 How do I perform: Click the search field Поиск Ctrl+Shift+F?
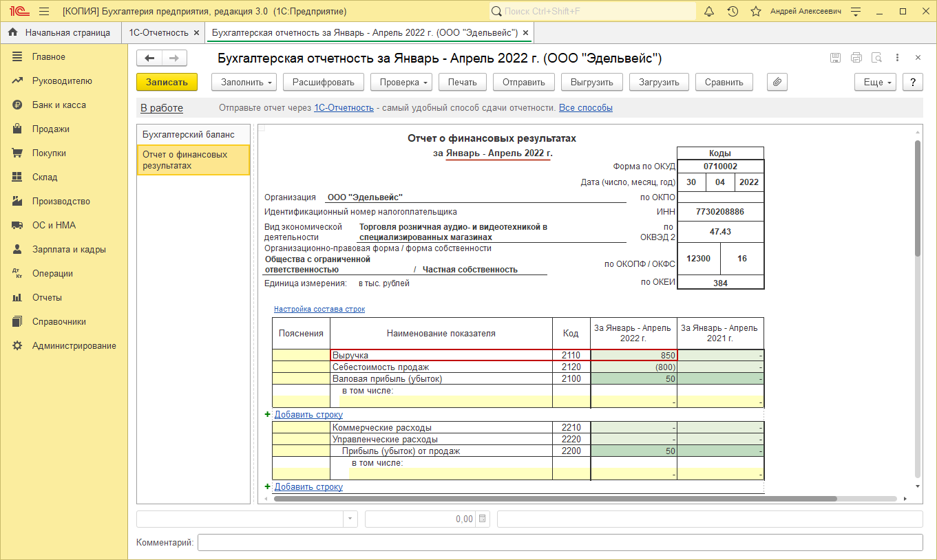pos(592,12)
